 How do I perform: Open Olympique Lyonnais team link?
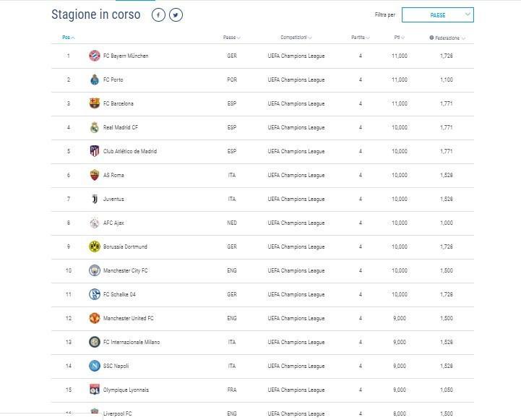coord(126,390)
